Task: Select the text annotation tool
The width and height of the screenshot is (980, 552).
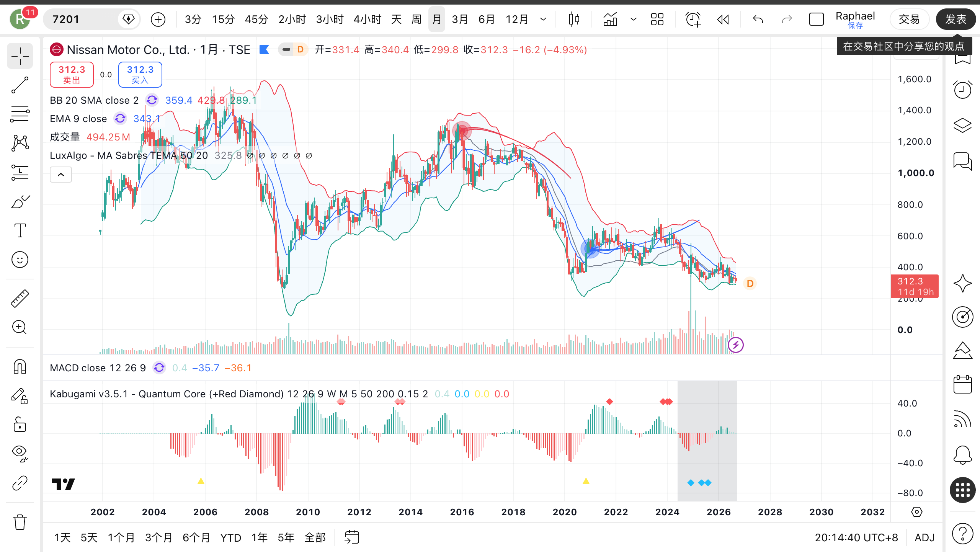Action: pos(20,230)
